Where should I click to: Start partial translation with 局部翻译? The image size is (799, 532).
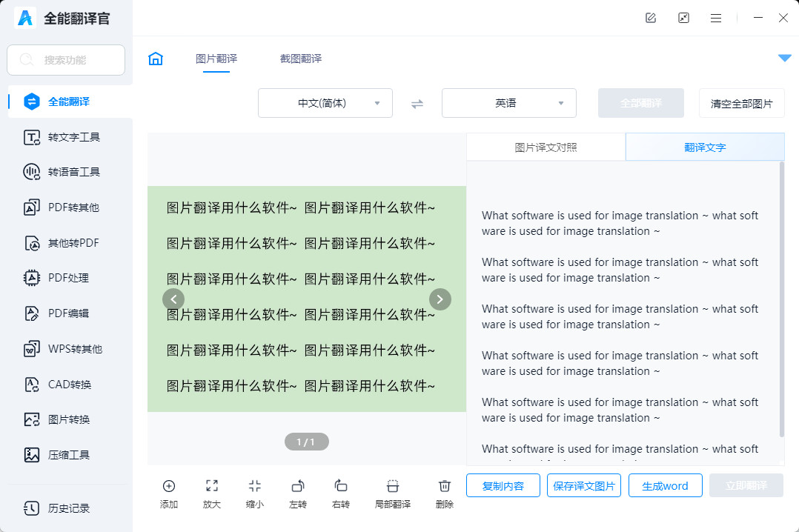pyautogui.click(x=392, y=493)
